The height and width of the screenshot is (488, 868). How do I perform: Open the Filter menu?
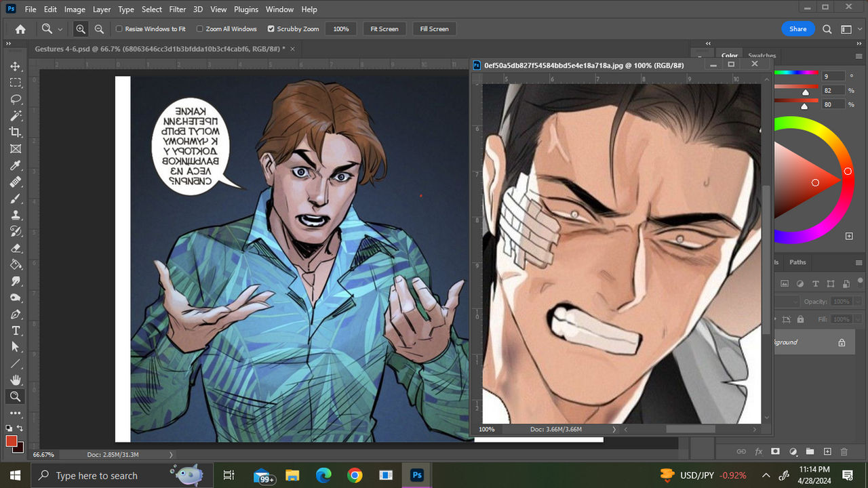point(178,9)
